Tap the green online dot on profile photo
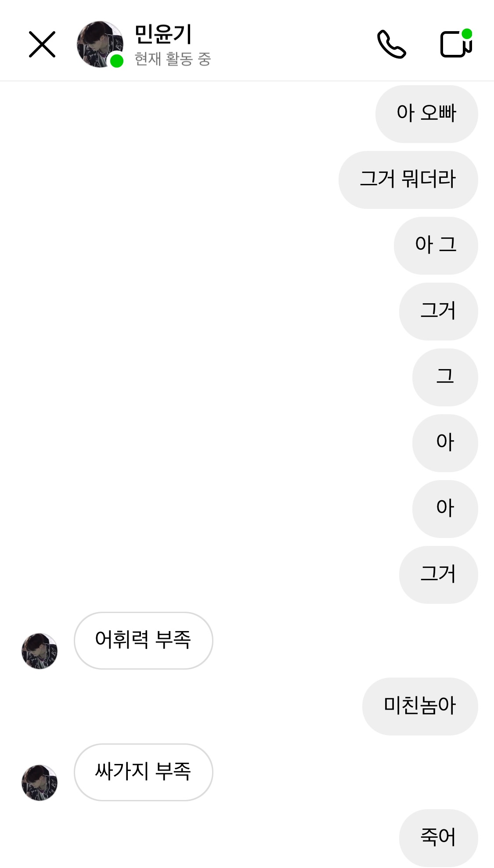 116,61
